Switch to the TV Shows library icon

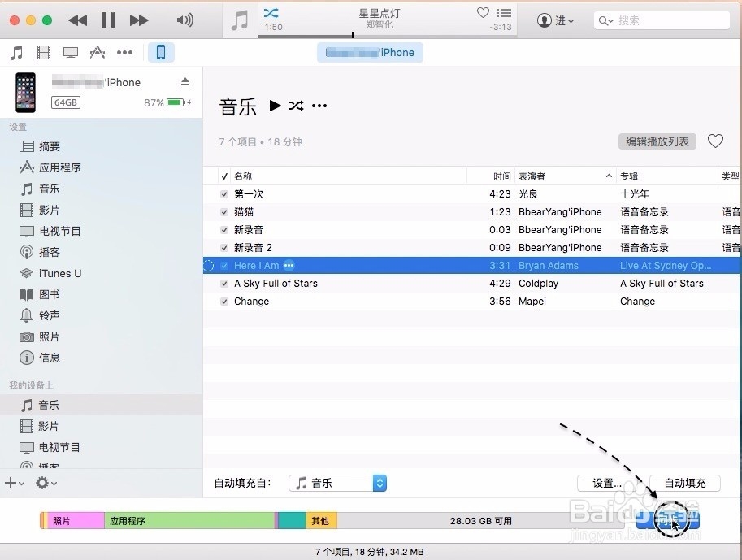71,53
